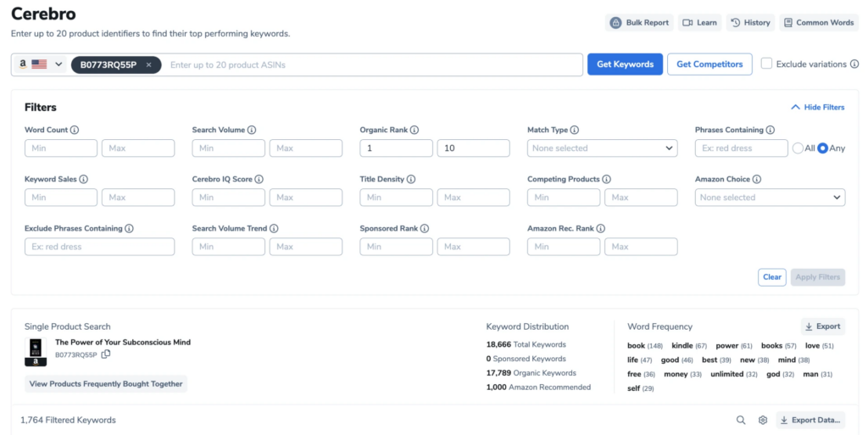Click the Title Density info icon
868x435 pixels.
click(x=411, y=180)
